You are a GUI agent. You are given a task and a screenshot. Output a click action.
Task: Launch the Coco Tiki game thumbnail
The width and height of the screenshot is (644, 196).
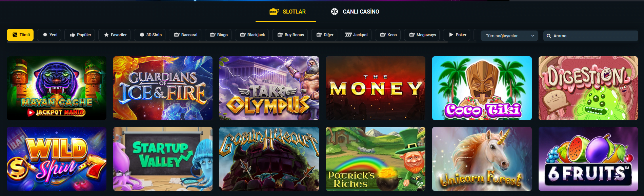point(482,88)
